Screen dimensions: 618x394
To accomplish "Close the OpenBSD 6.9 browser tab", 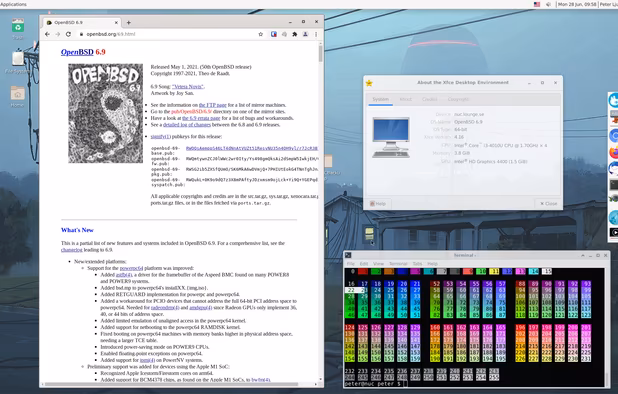I will (116, 22).
